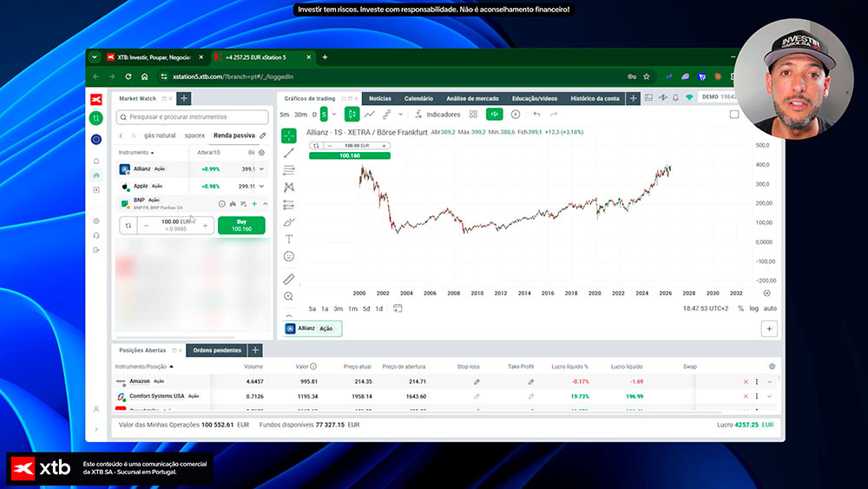Undo the last chart action
Viewport: 868px width, 489px height.
pyautogui.click(x=536, y=114)
